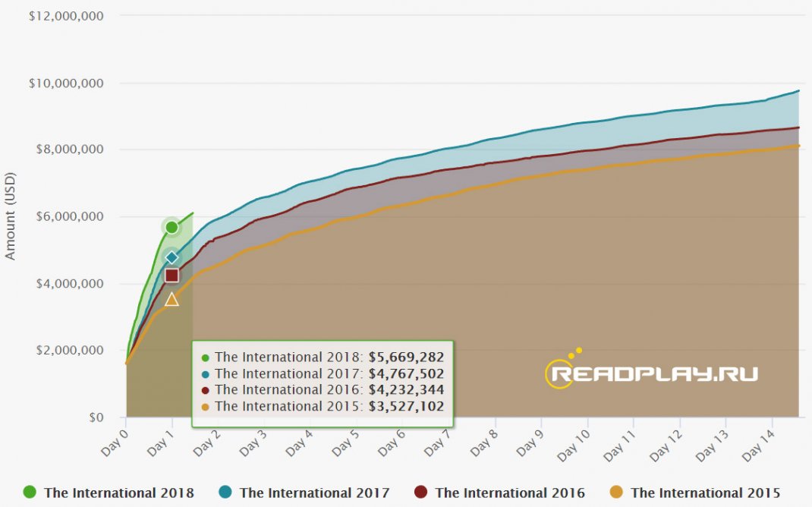Click the Day 9 axis label

pyautogui.click(x=530, y=442)
